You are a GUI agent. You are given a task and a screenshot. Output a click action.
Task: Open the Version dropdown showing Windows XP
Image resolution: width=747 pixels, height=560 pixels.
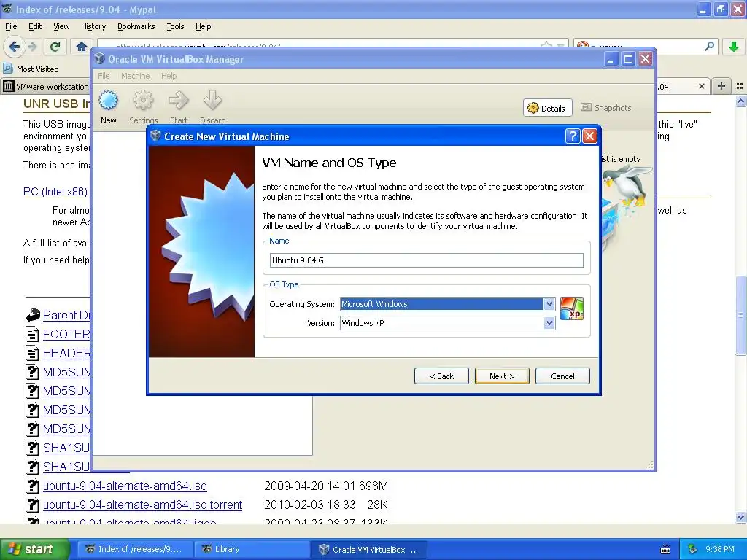coord(549,323)
